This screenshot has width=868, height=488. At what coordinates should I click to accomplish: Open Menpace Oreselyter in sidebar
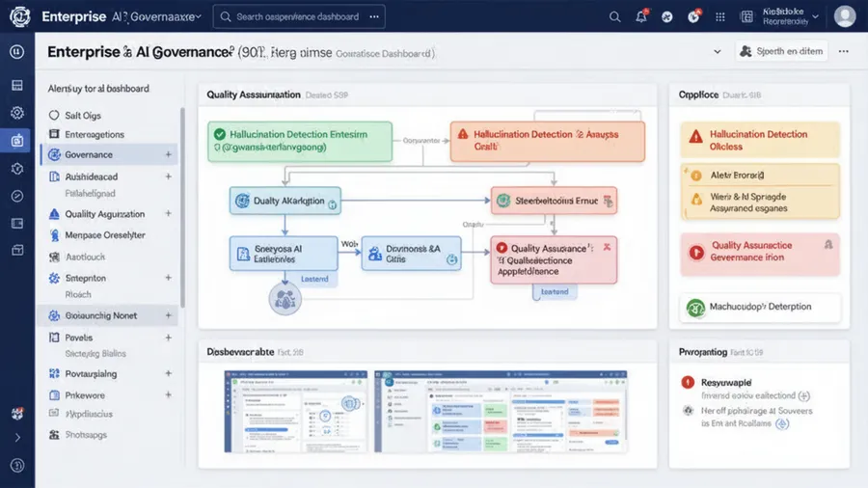pos(104,235)
